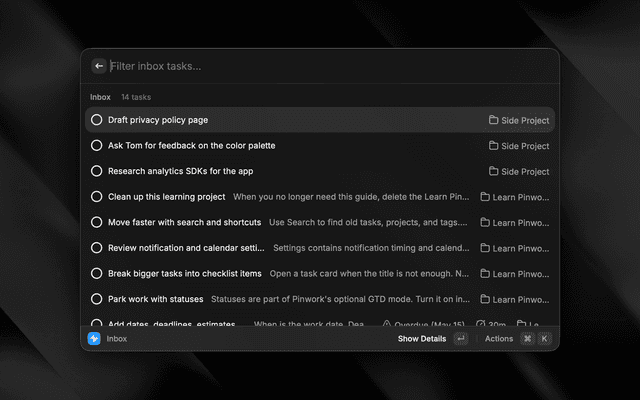
Task: Click Side Project folder icon on Ask Tom row
Action: point(493,145)
